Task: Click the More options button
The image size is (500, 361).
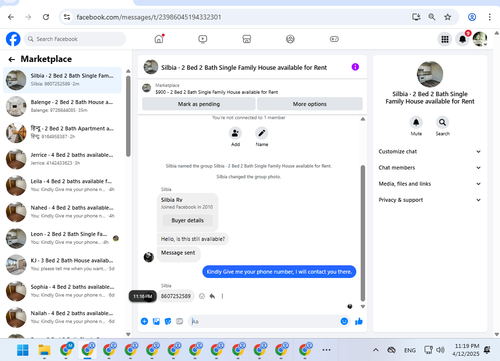Action: [310, 104]
